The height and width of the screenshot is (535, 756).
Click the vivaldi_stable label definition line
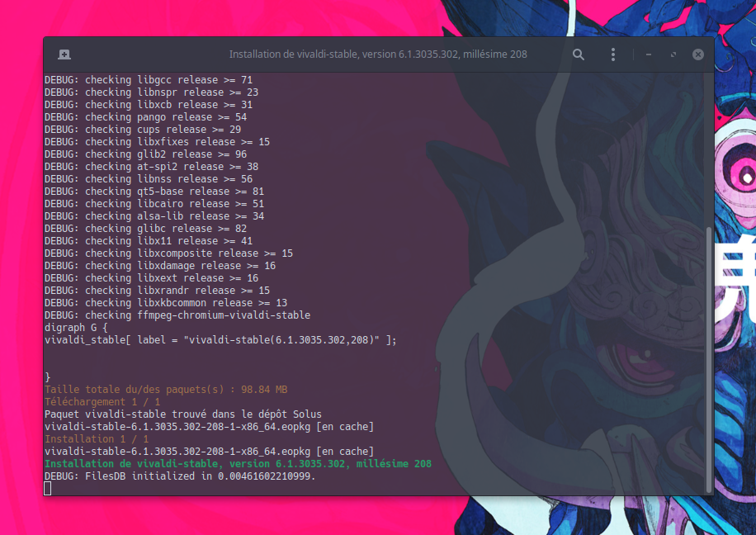pyautogui.click(x=220, y=340)
